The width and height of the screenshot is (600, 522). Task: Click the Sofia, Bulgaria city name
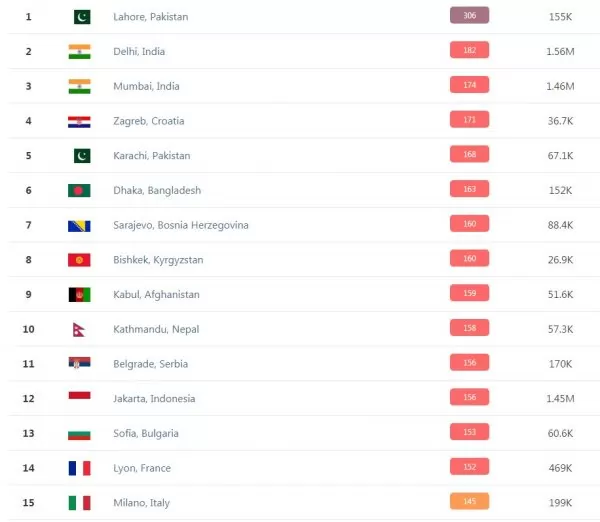pyautogui.click(x=145, y=433)
